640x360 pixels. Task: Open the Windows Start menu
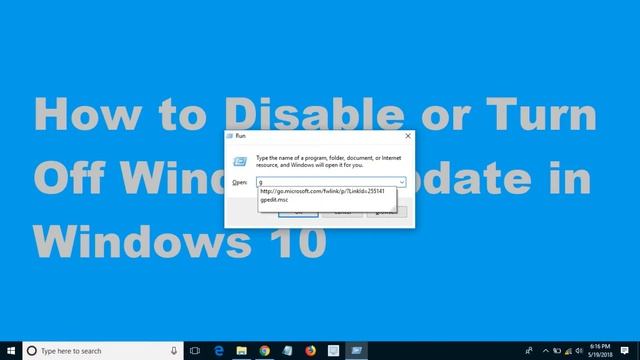coord(11,351)
